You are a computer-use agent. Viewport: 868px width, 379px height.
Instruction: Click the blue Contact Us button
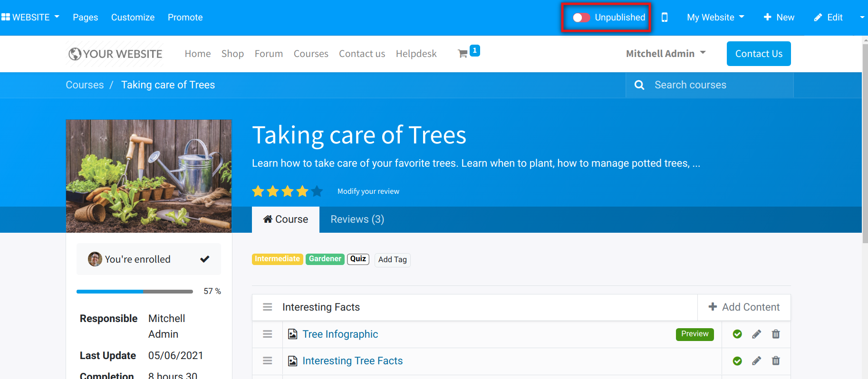(x=759, y=54)
